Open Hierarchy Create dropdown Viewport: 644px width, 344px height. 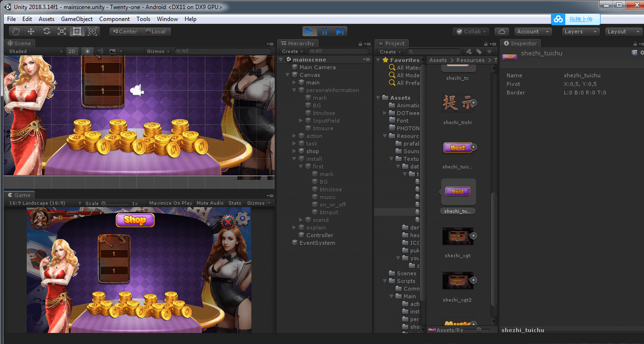(292, 51)
